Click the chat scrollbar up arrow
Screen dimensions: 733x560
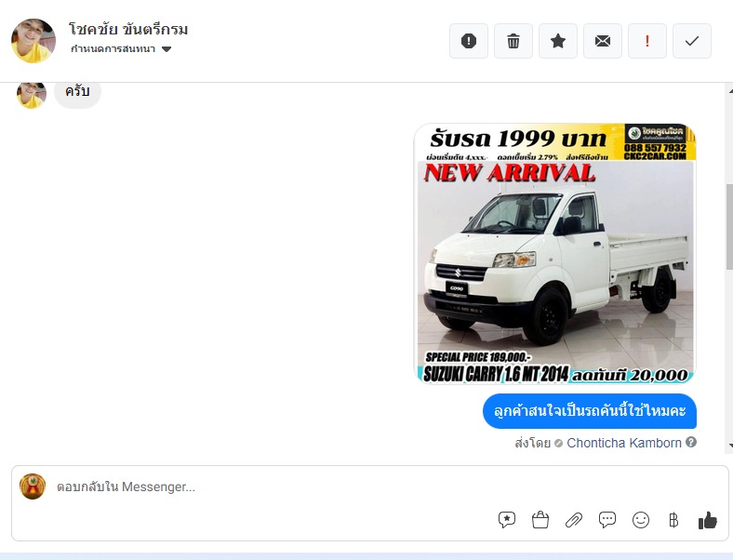click(729, 89)
